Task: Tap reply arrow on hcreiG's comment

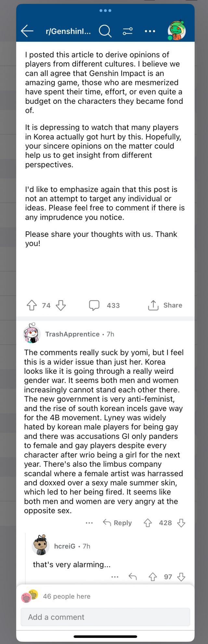Action: 133,577
